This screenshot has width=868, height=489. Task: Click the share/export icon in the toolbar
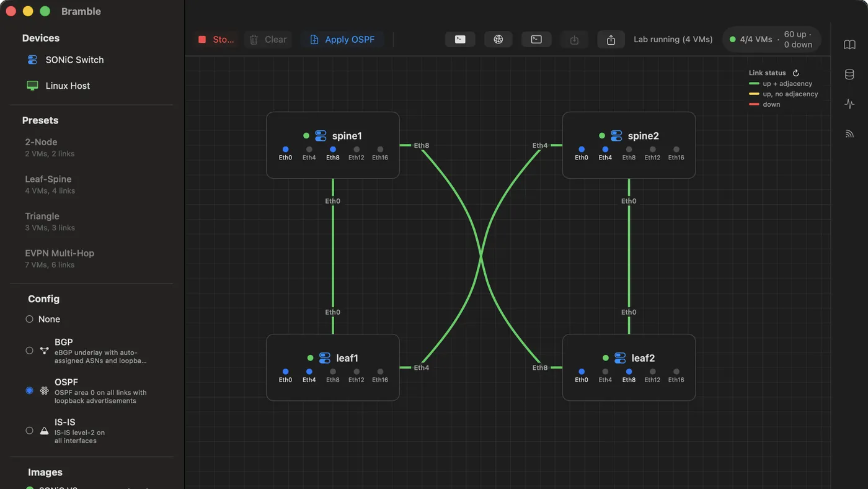(611, 39)
